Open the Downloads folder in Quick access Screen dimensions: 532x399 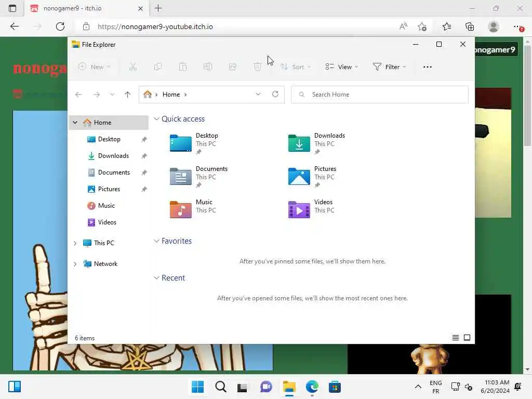[317, 143]
